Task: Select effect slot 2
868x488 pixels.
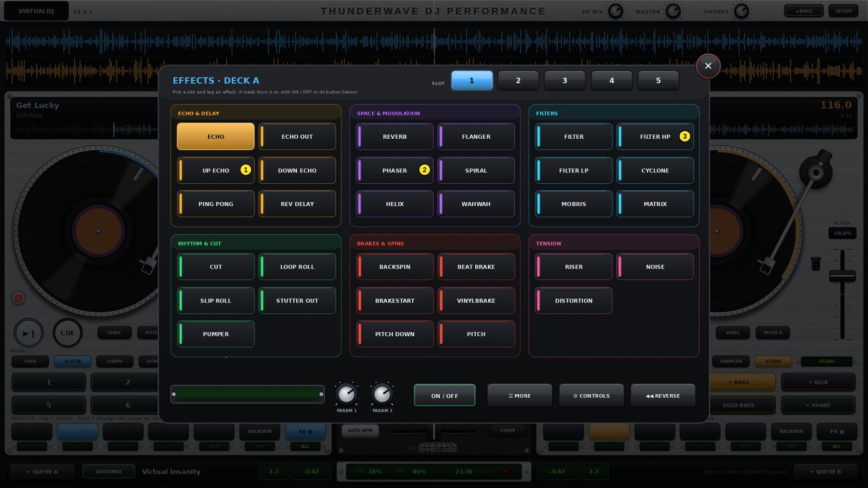Action: click(518, 80)
